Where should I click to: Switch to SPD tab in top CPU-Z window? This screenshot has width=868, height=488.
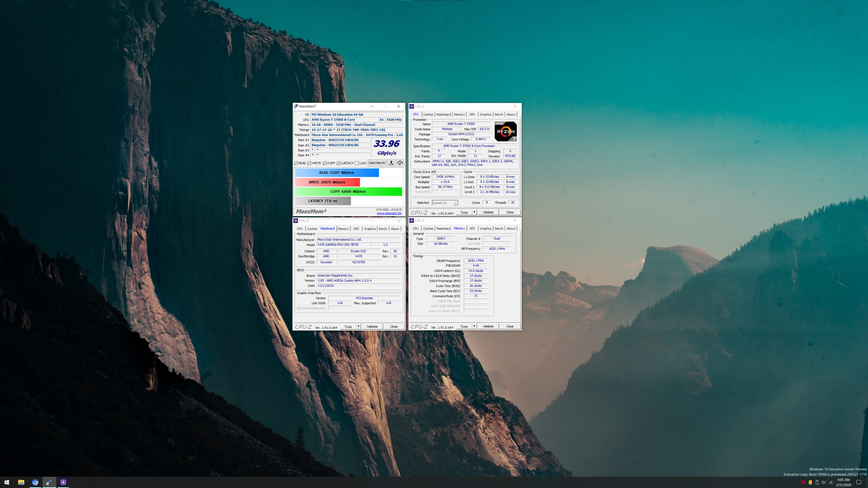472,115
